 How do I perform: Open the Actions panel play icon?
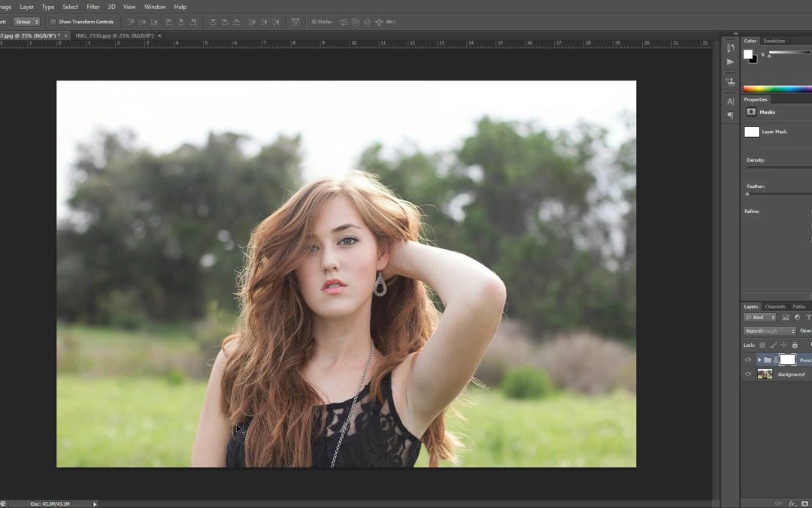pyautogui.click(x=730, y=62)
